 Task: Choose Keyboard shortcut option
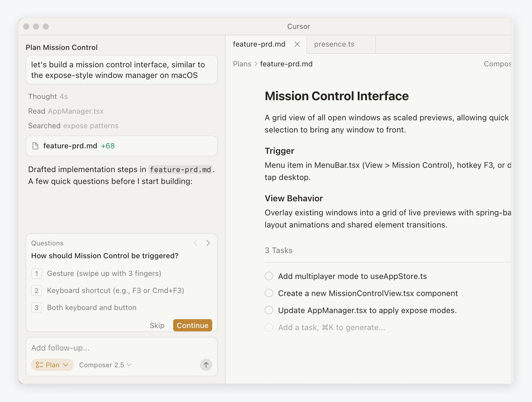click(121, 291)
